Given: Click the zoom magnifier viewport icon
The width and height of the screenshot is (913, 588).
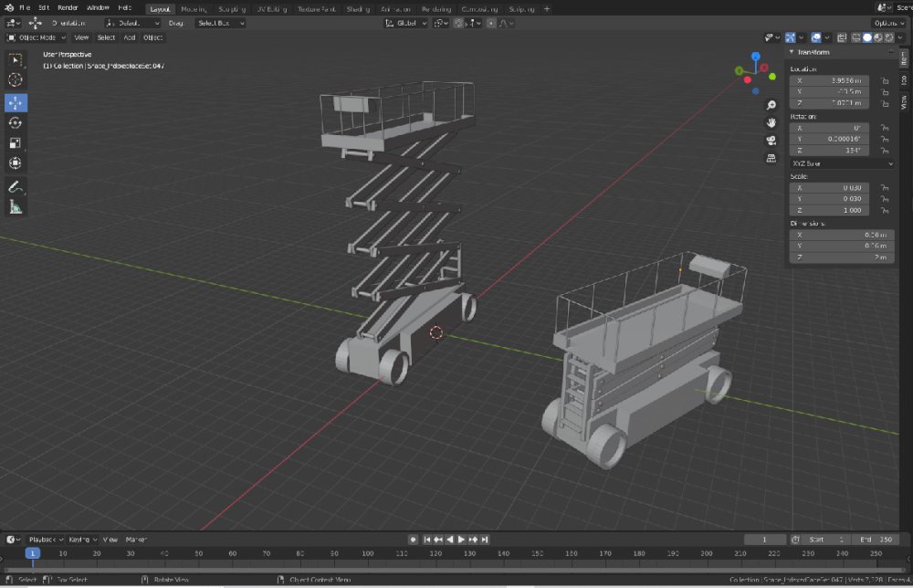Looking at the screenshot, I should [x=771, y=105].
